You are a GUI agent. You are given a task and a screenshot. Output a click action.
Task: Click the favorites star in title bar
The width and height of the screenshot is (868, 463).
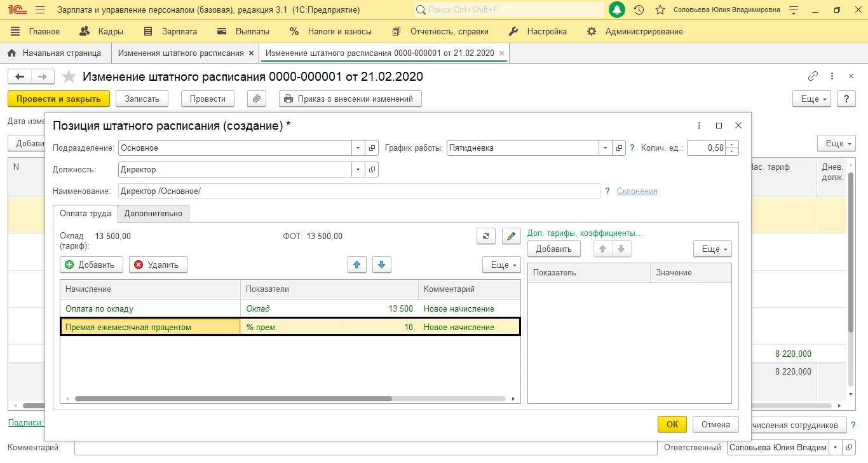click(660, 10)
